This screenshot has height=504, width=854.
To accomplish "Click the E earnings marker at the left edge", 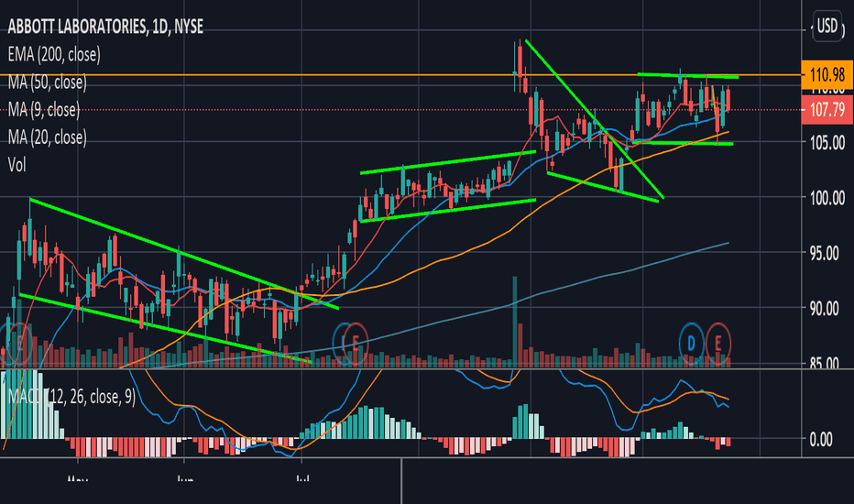I will (19, 344).
